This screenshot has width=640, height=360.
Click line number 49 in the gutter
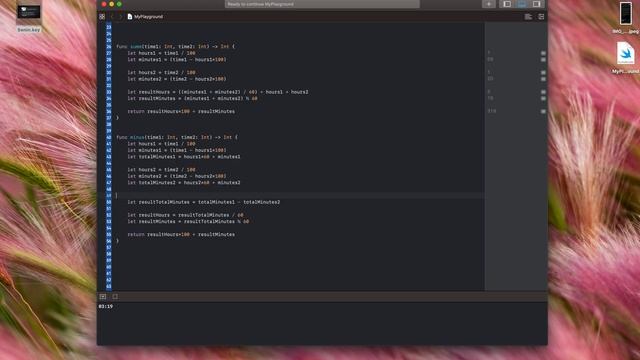109,196
